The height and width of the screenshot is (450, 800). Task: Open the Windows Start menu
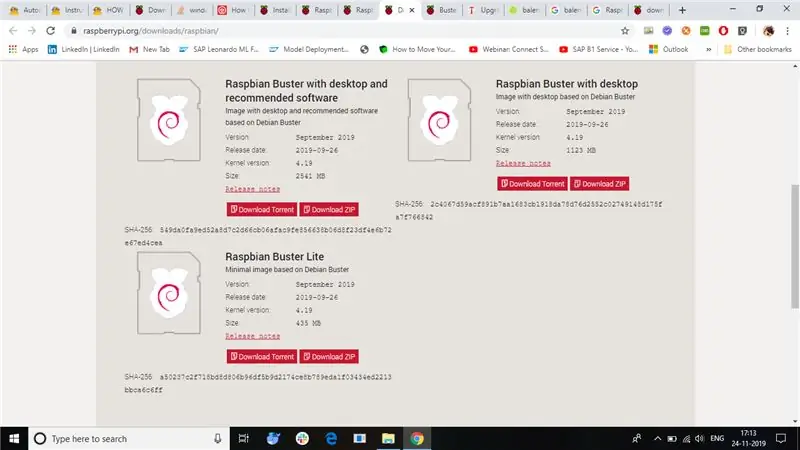point(14,438)
